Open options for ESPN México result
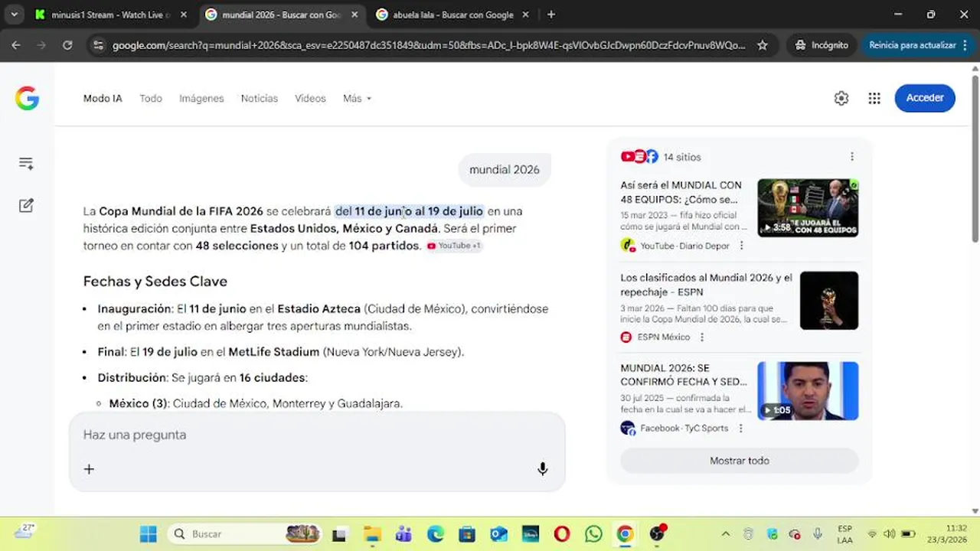Image resolution: width=980 pixels, height=551 pixels. (x=702, y=337)
